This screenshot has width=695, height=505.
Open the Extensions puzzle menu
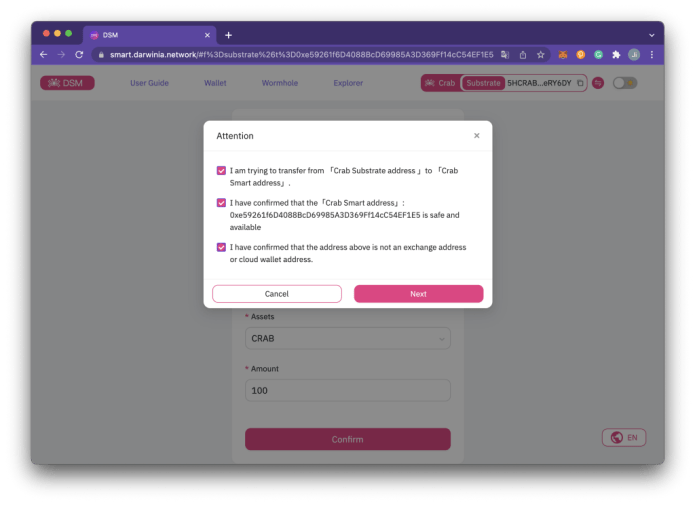coord(616,55)
